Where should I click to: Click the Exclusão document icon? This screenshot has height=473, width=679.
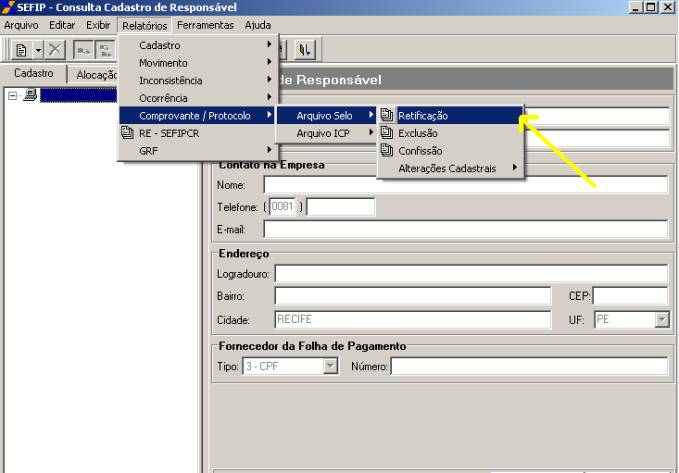point(386,133)
